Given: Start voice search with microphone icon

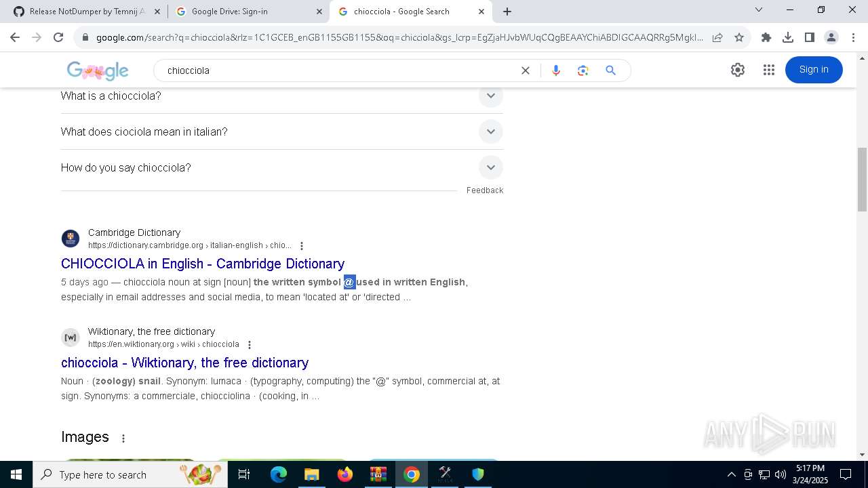Looking at the screenshot, I should [556, 70].
